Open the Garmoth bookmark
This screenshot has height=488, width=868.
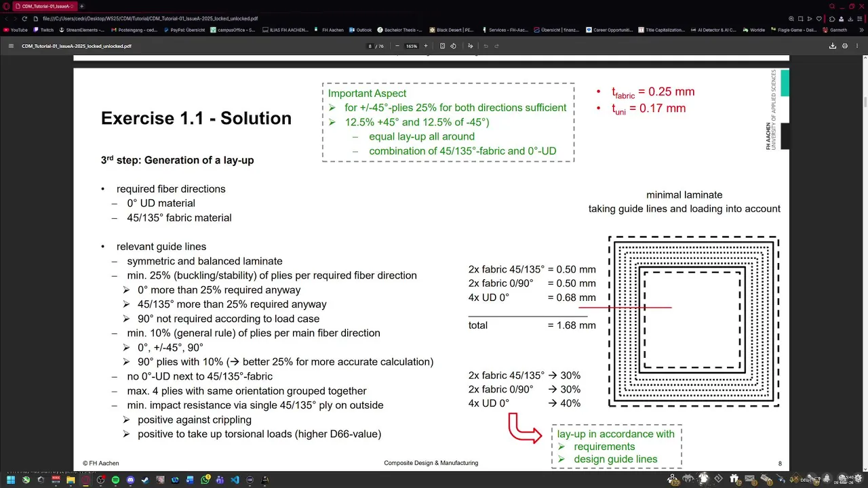835,30
